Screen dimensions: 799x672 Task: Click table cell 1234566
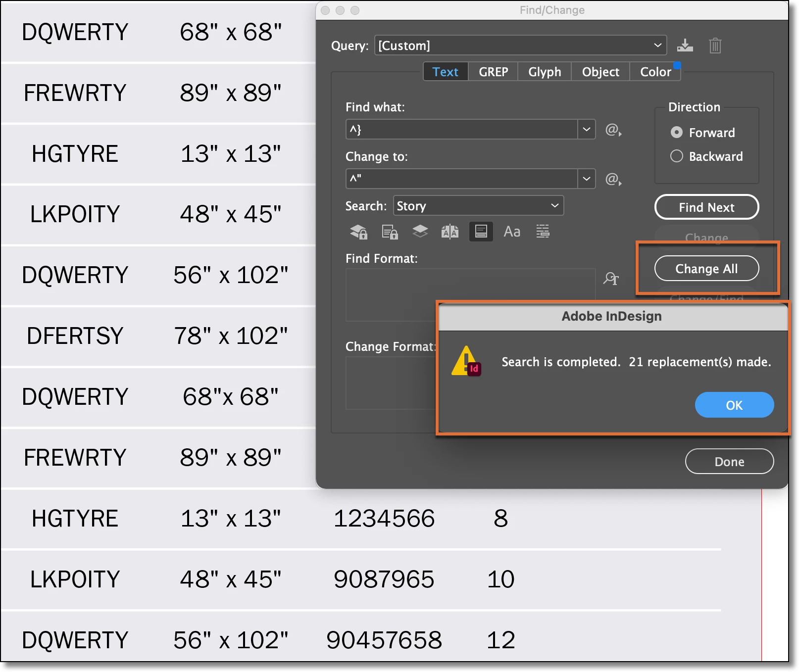click(x=384, y=519)
